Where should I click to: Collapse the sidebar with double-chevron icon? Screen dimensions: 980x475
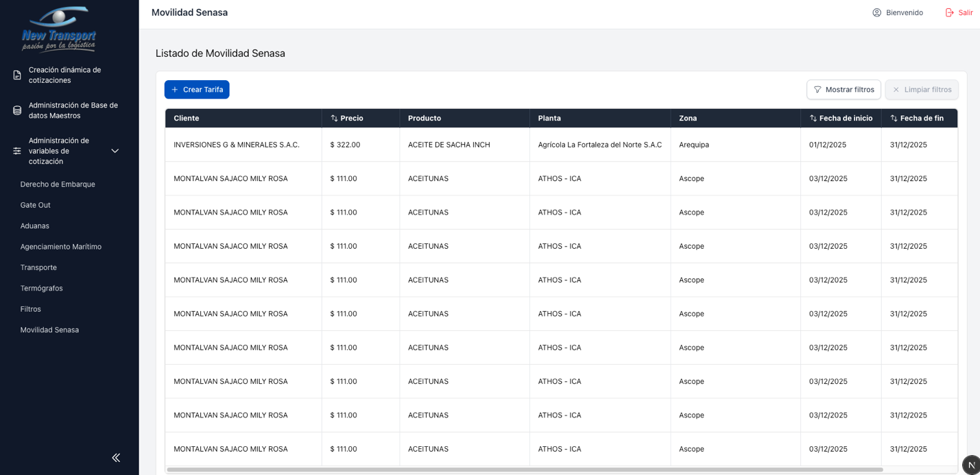point(116,457)
